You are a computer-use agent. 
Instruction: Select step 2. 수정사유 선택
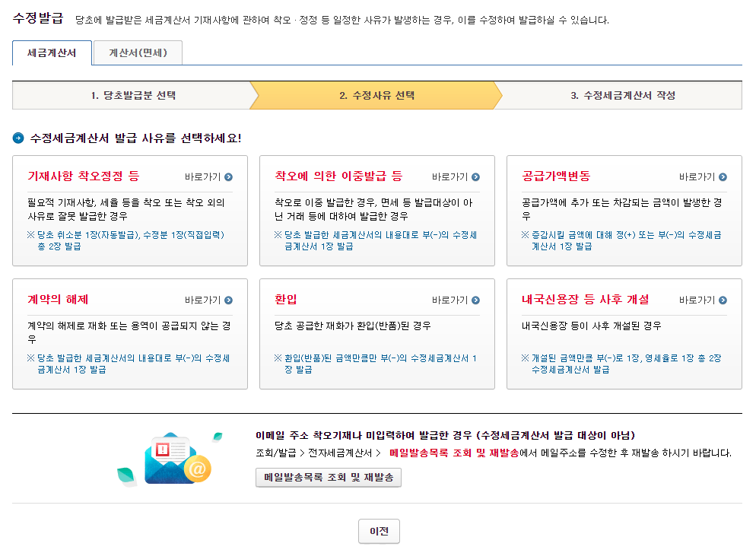(x=376, y=95)
